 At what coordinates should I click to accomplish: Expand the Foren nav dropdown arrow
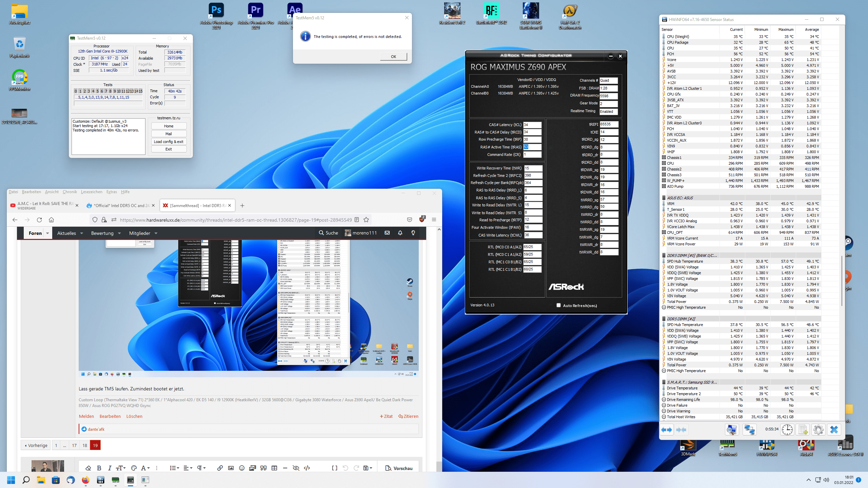47,233
